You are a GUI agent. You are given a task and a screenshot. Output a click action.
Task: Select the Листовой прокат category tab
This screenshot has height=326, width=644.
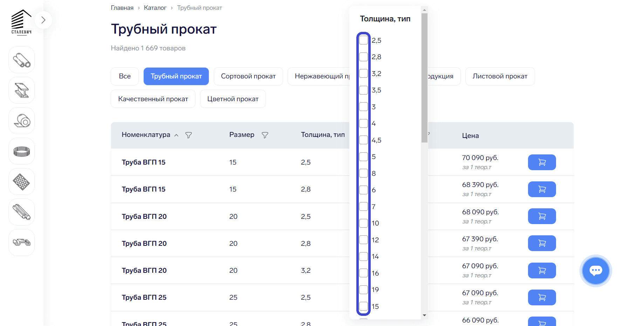tap(500, 76)
